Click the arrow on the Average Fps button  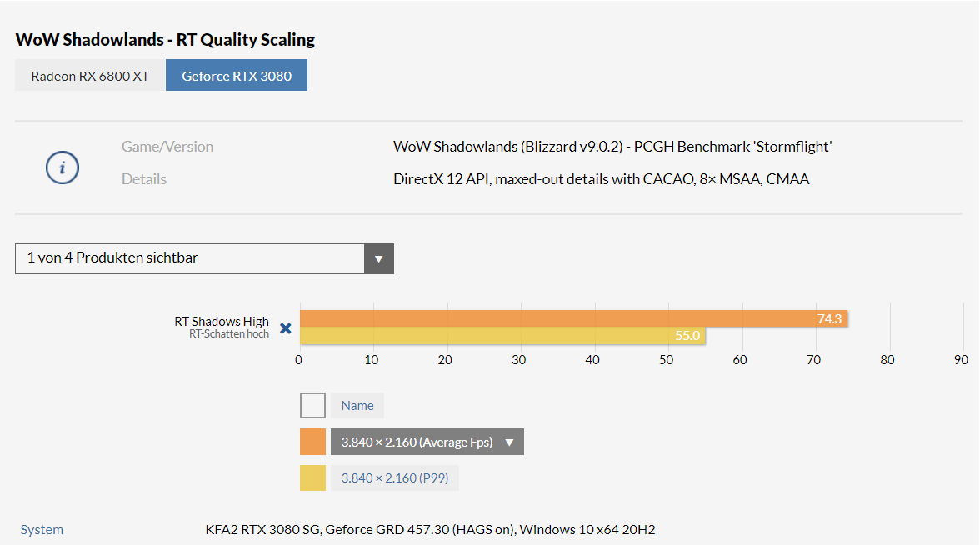pyautogui.click(x=509, y=442)
